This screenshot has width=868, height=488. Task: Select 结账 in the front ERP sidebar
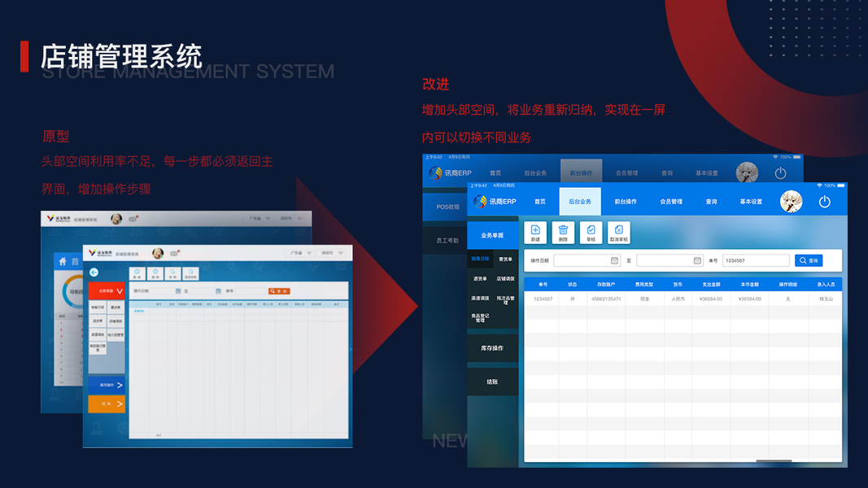coord(492,381)
